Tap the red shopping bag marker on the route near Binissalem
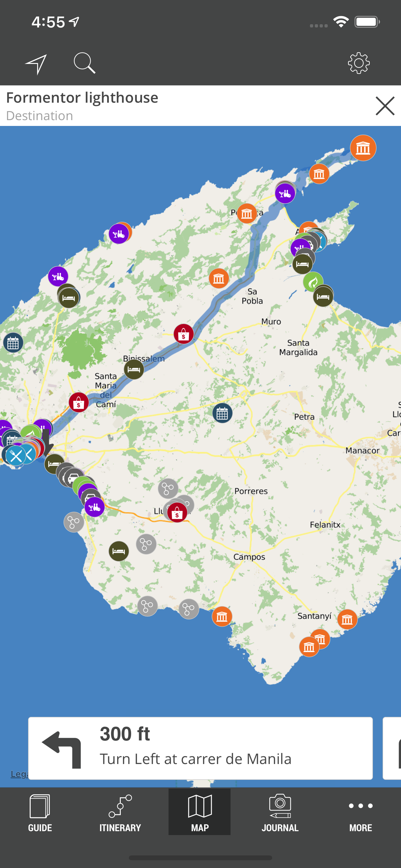Viewport: 401px width, 868px height. (183, 334)
